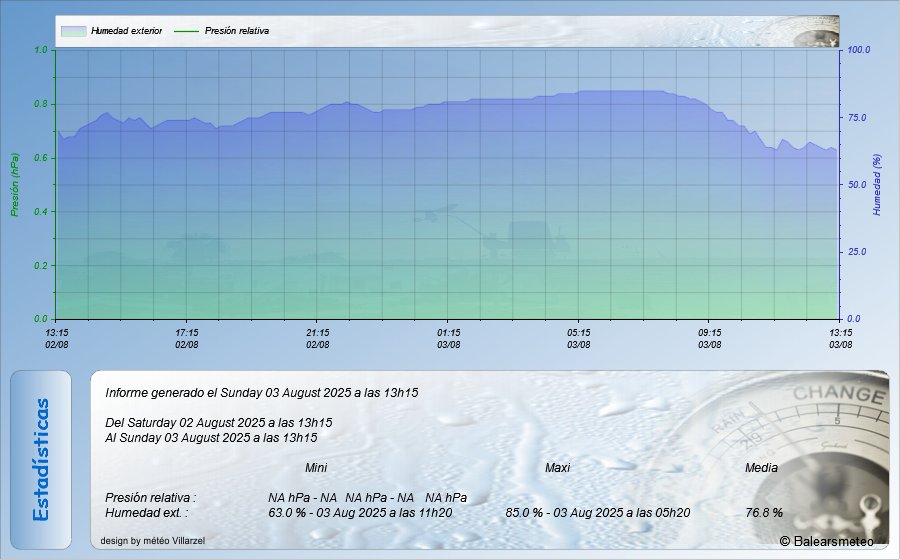Click the 'Informe generado el Sunday 03 August' line

[x=262, y=393]
